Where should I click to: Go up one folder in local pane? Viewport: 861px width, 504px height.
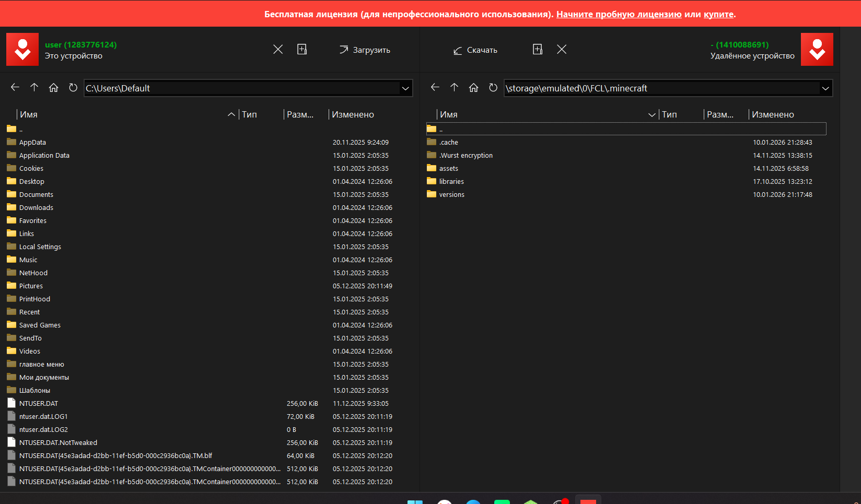(34, 88)
